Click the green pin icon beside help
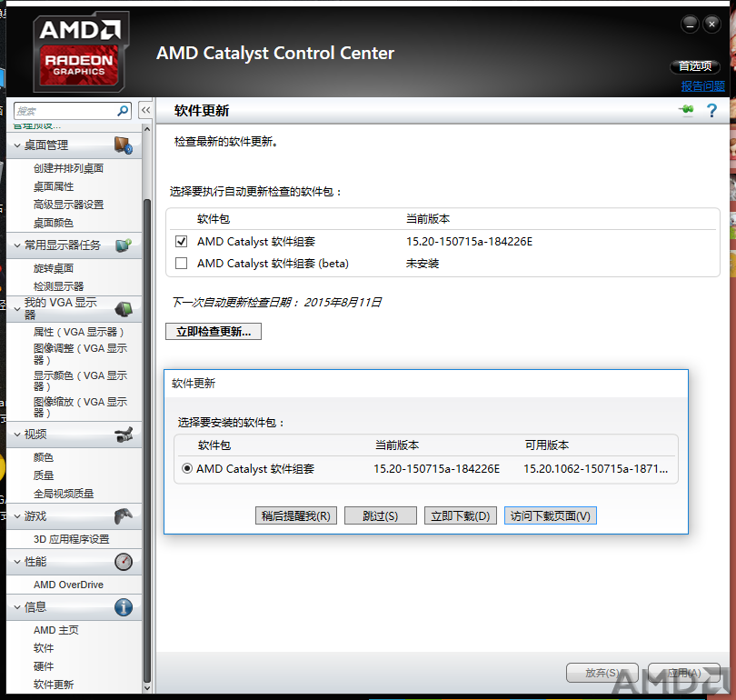This screenshot has height=700, width=736. click(x=687, y=110)
